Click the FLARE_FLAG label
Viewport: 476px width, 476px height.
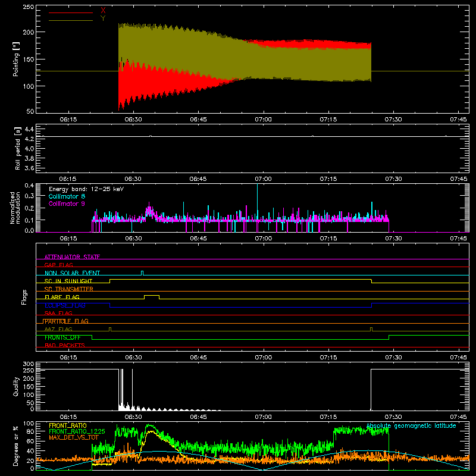point(62,297)
